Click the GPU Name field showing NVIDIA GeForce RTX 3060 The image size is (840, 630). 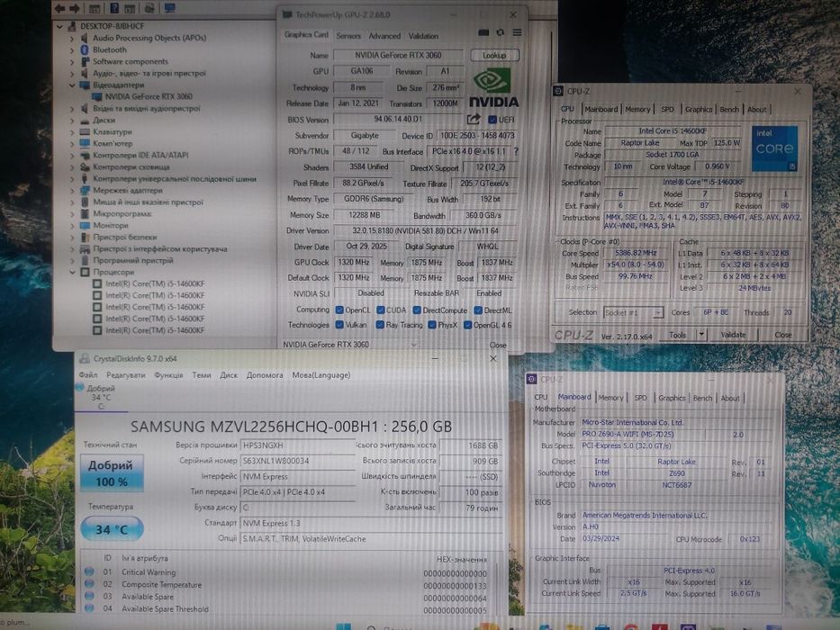click(x=398, y=55)
